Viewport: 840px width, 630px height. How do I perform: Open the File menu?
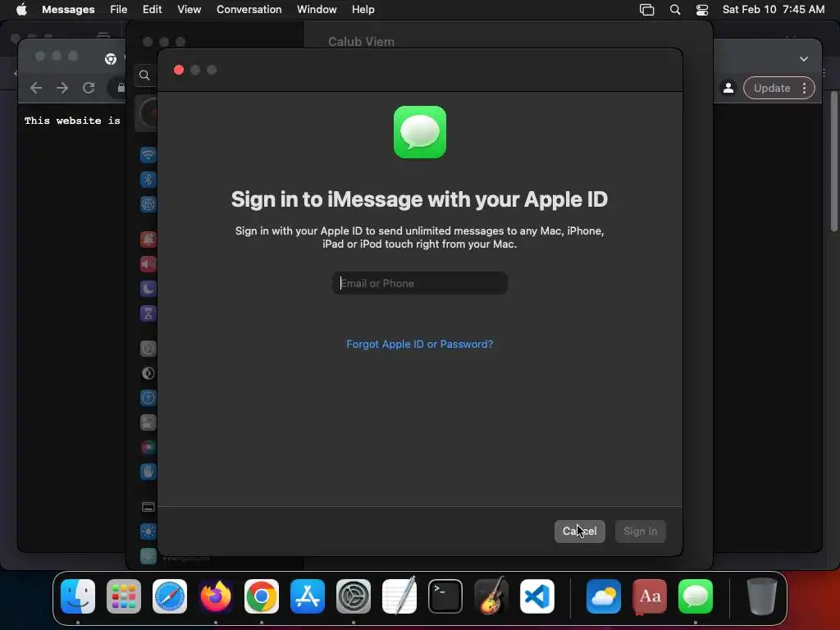click(118, 9)
